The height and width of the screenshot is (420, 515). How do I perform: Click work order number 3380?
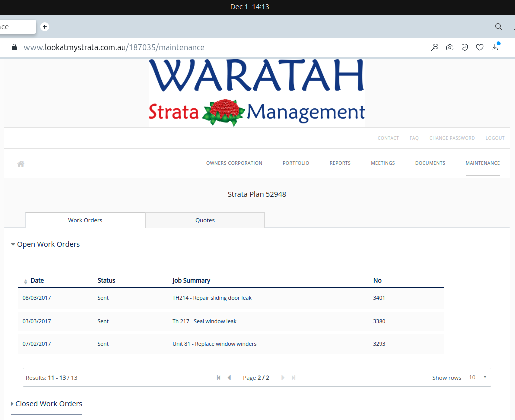[379, 321]
